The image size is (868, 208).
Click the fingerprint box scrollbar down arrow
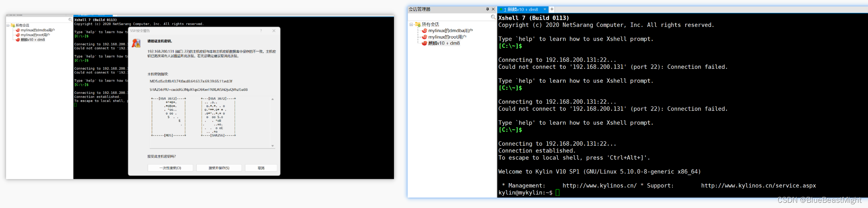coord(272,146)
